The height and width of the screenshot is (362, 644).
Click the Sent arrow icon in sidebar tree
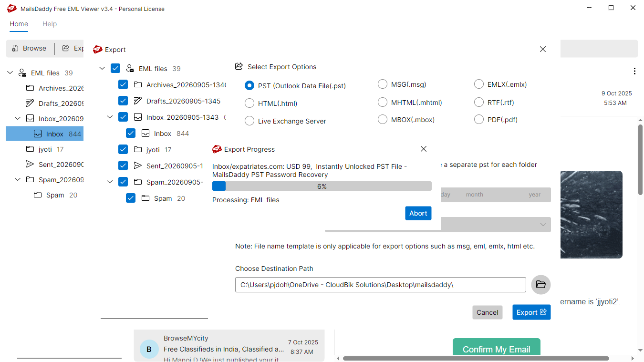30,164
